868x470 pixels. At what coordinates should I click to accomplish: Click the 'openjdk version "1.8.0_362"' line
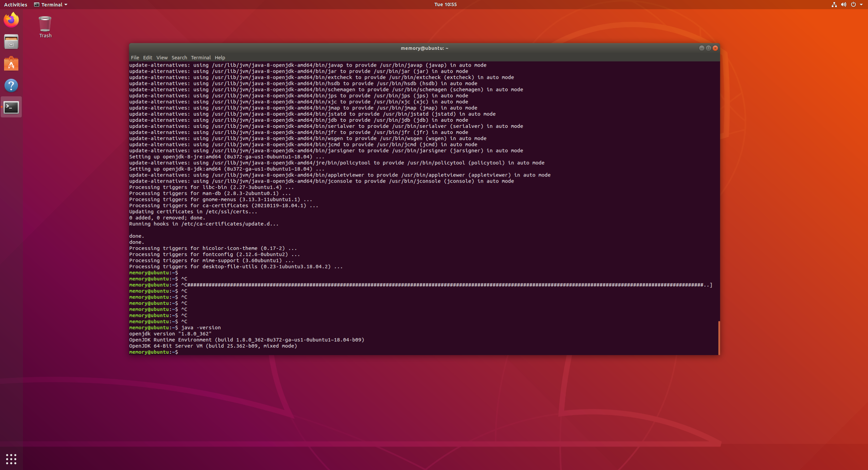click(170, 334)
